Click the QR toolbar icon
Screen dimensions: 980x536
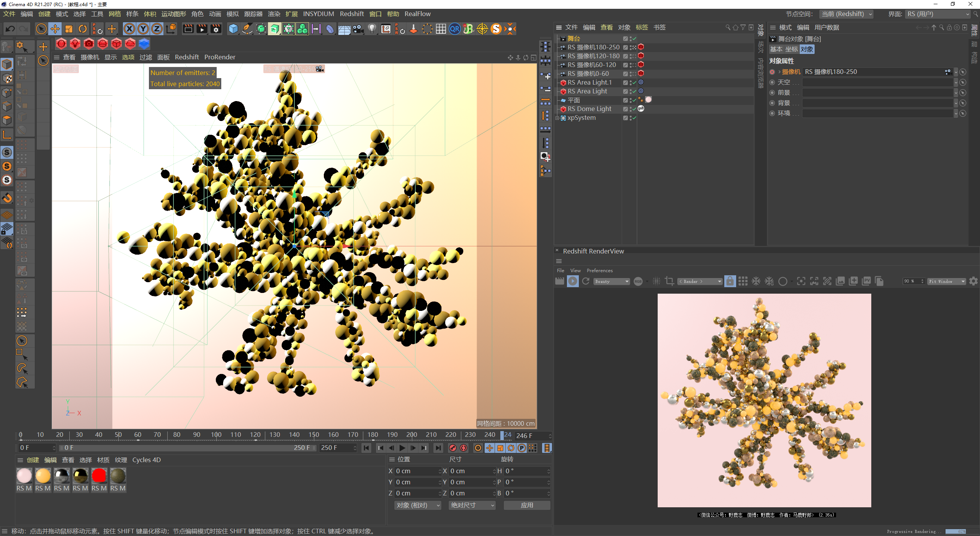[455, 29]
